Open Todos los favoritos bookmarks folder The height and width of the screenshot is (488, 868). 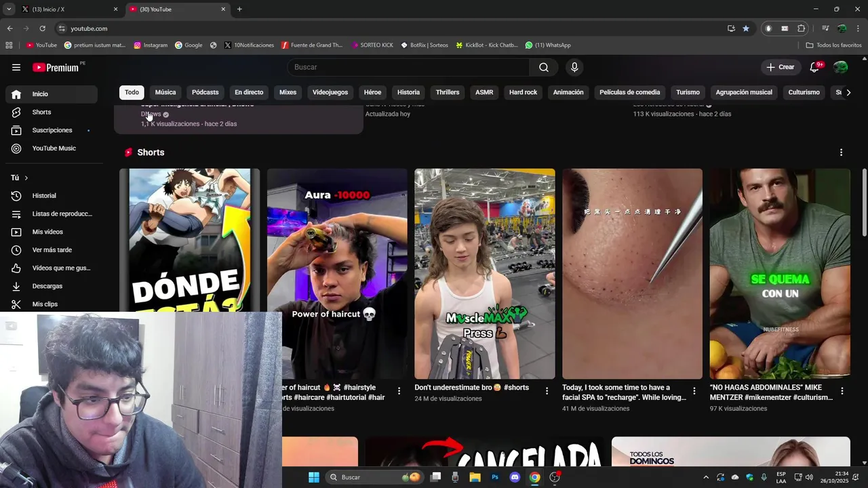[833, 45]
